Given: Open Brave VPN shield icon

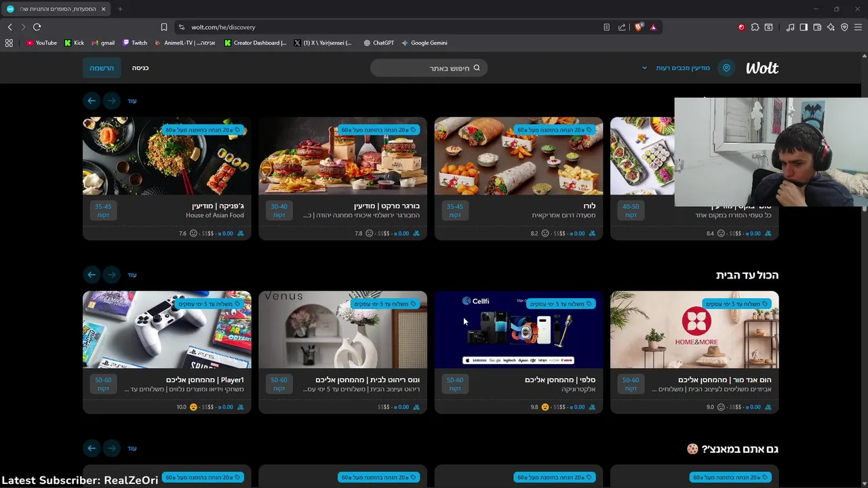Looking at the screenshot, I should point(844,27).
